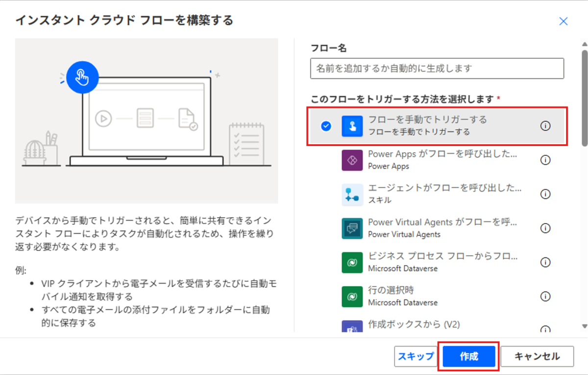
Task: Click the Power Virtual Agents chat icon
Action: (352, 228)
